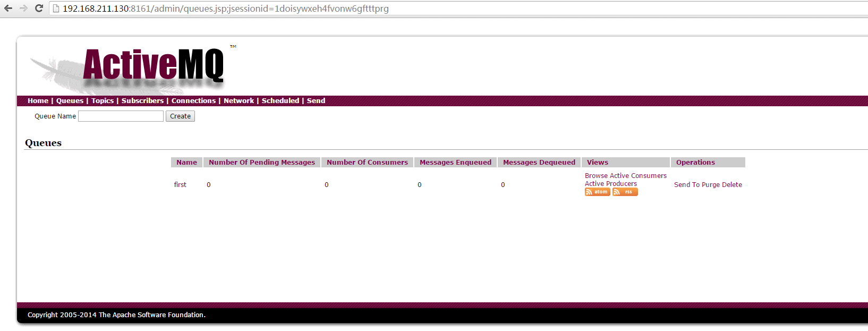Click the Operations column header
This screenshot has width=868, height=331.
(x=708, y=163)
